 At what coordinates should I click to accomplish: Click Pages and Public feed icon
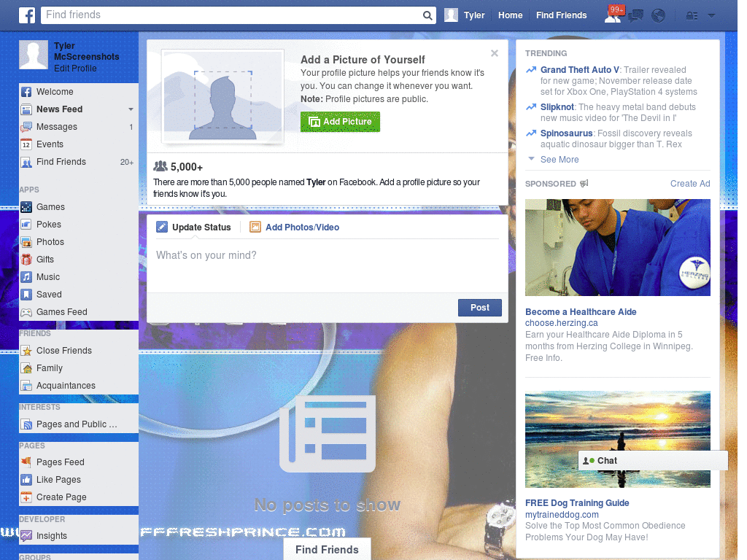coord(27,425)
